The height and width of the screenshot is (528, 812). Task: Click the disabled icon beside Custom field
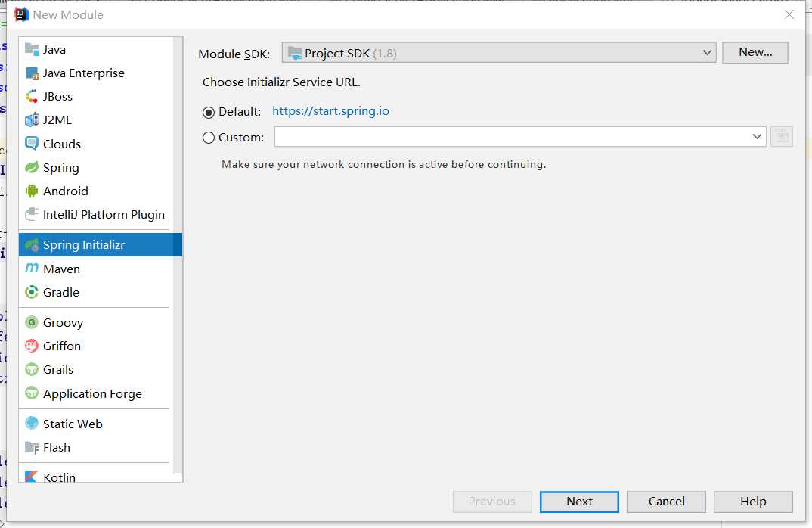pos(782,137)
